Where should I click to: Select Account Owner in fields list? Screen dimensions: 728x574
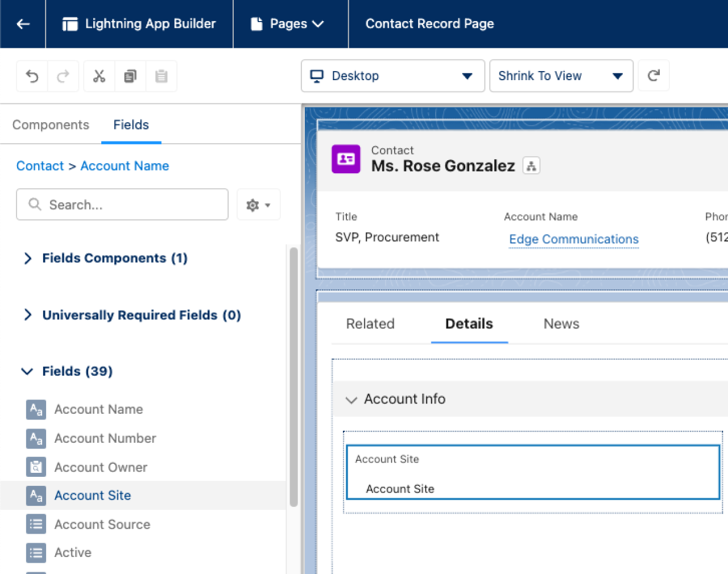click(101, 467)
